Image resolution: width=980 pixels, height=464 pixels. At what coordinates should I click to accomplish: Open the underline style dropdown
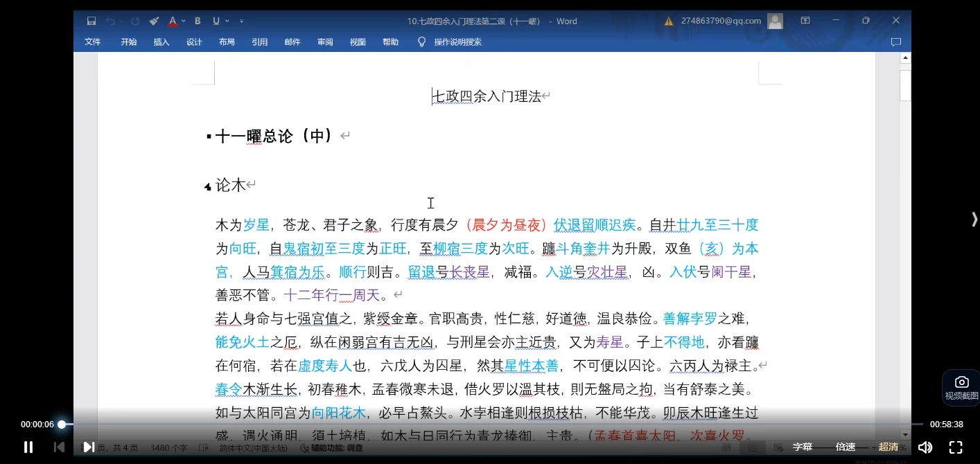pos(227,21)
